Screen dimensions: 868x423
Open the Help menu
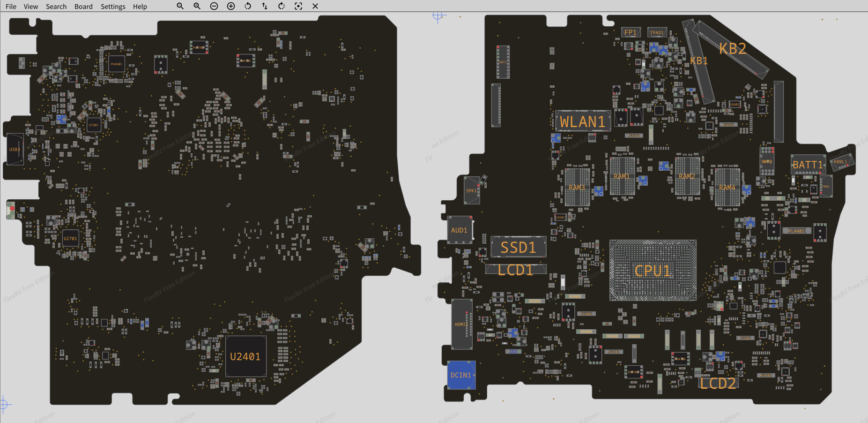pyautogui.click(x=140, y=7)
